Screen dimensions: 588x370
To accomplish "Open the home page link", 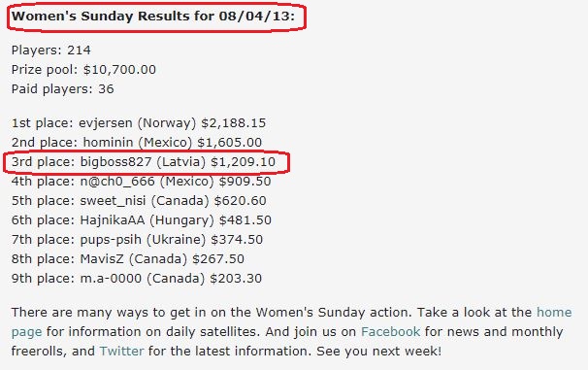I will pyautogui.click(x=554, y=312).
